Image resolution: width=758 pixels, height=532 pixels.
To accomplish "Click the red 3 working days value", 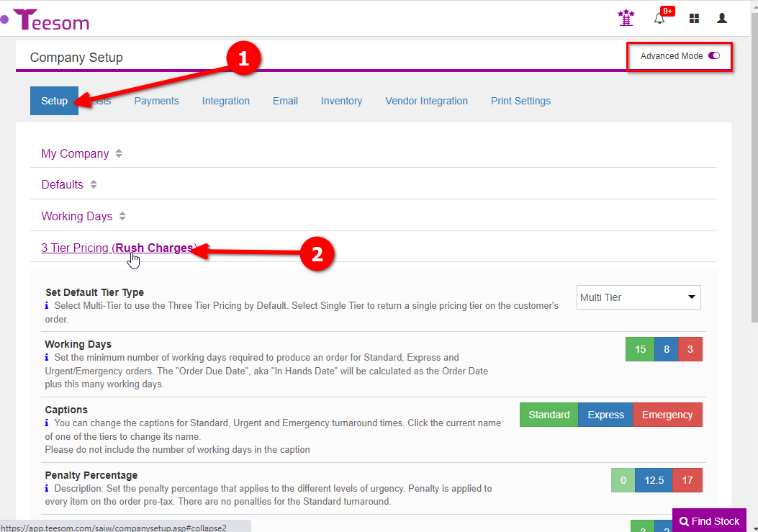I will coord(690,349).
